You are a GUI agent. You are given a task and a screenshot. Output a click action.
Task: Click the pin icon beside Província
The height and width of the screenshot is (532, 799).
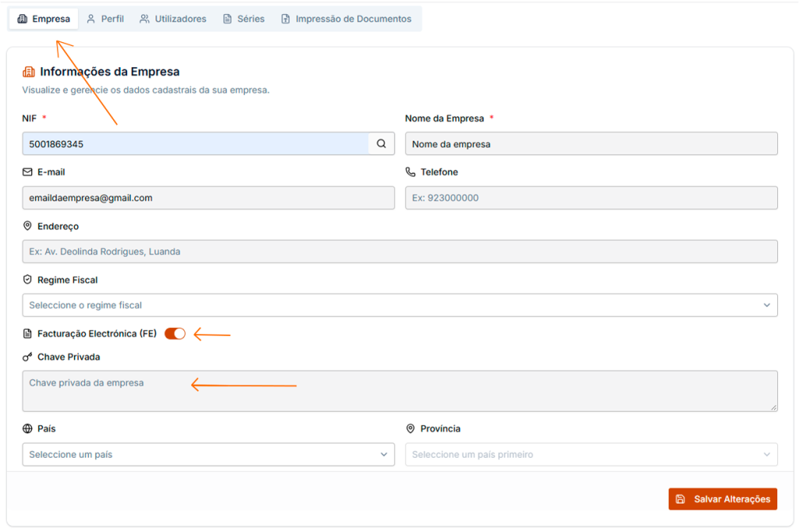coord(410,428)
